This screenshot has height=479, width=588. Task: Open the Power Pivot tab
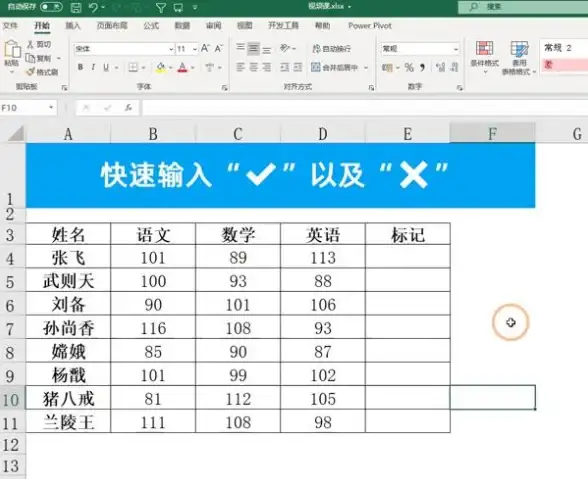[370, 26]
